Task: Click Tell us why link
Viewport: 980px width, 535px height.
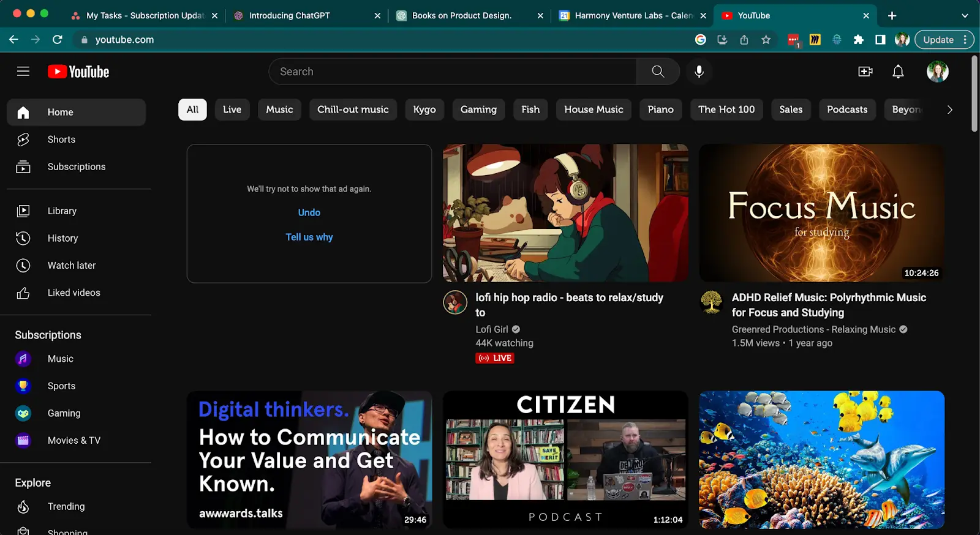Action: pos(309,237)
